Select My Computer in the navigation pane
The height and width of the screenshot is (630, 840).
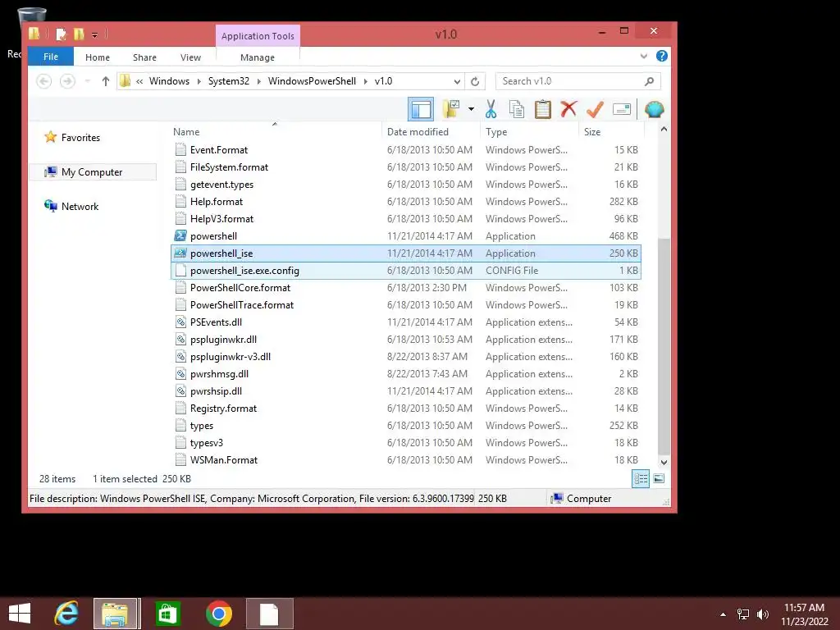(x=92, y=172)
